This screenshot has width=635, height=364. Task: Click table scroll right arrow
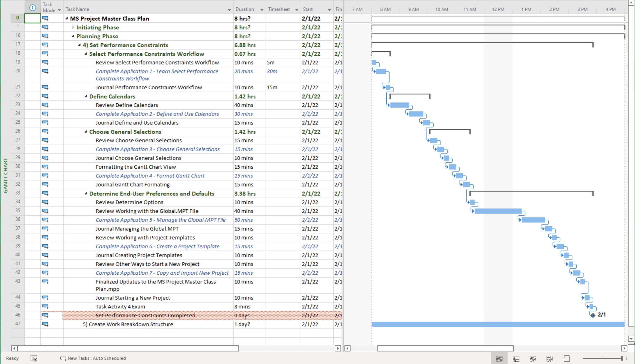click(x=338, y=348)
